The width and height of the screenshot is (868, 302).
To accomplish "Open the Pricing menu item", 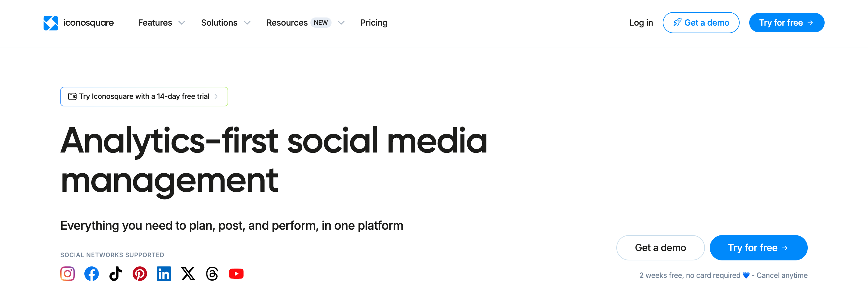I will (x=374, y=23).
